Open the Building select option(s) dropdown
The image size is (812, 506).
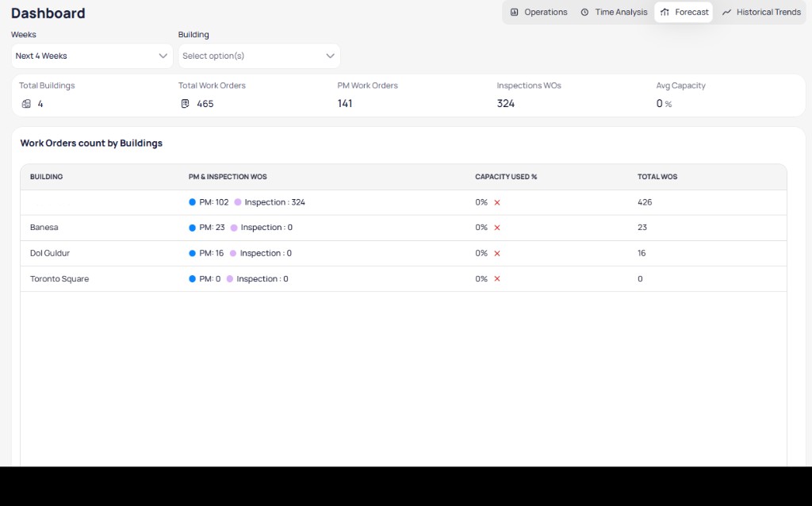point(259,56)
